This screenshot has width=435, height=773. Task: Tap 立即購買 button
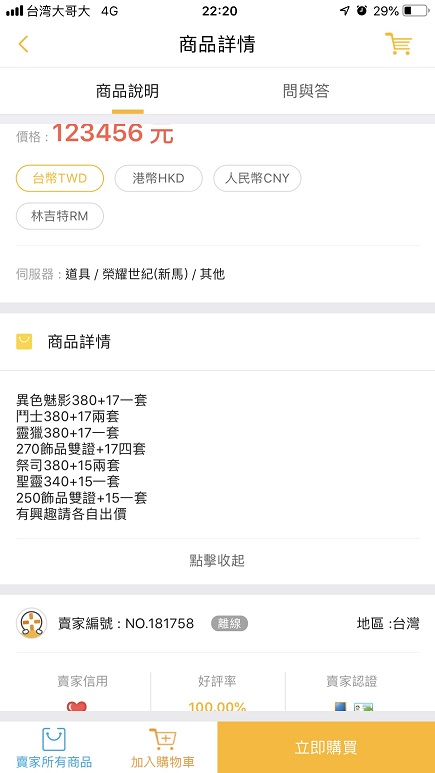[326, 747]
